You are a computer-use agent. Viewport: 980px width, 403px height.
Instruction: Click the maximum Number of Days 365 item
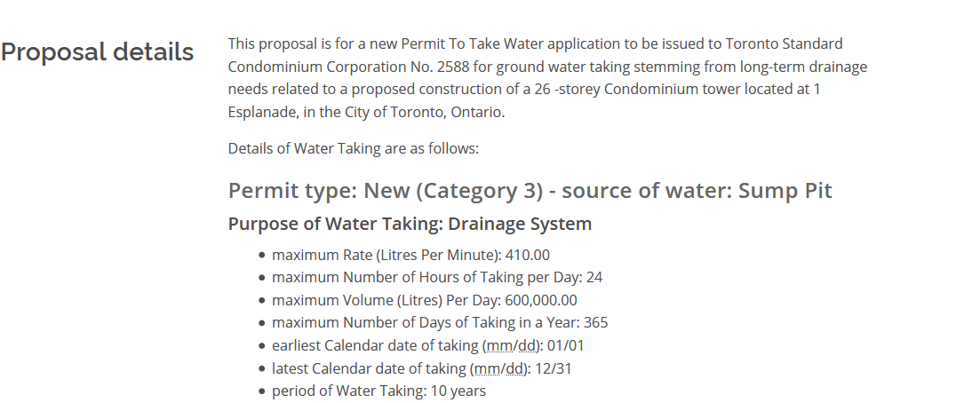(440, 323)
